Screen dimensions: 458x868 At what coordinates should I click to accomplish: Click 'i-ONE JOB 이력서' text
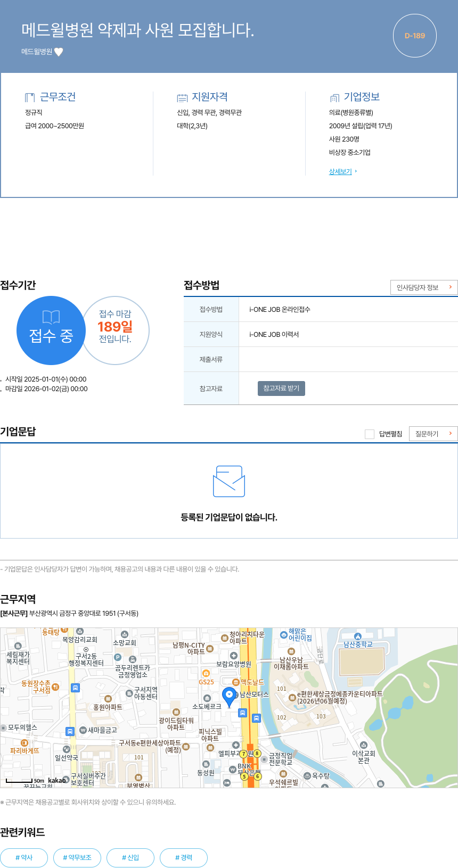(274, 334)
